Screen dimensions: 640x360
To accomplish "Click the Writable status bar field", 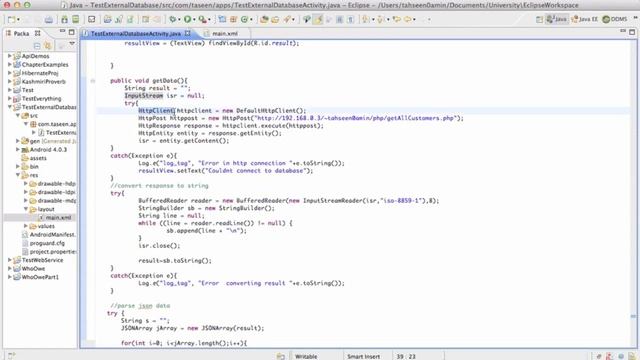I will (306, 356).
